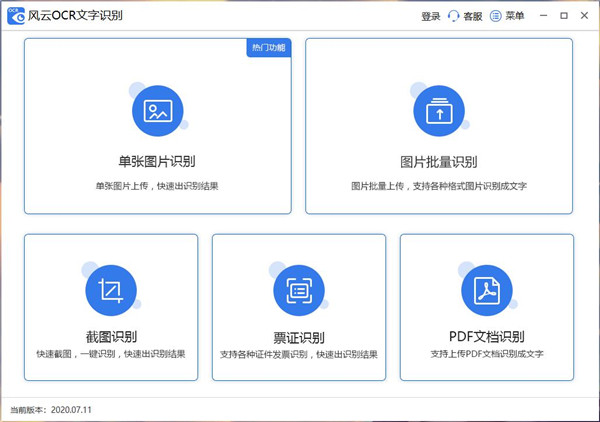Click the 风云OCR app logo icon
The width and height of the screenshot is (600, 422).
tap(16, 16)
